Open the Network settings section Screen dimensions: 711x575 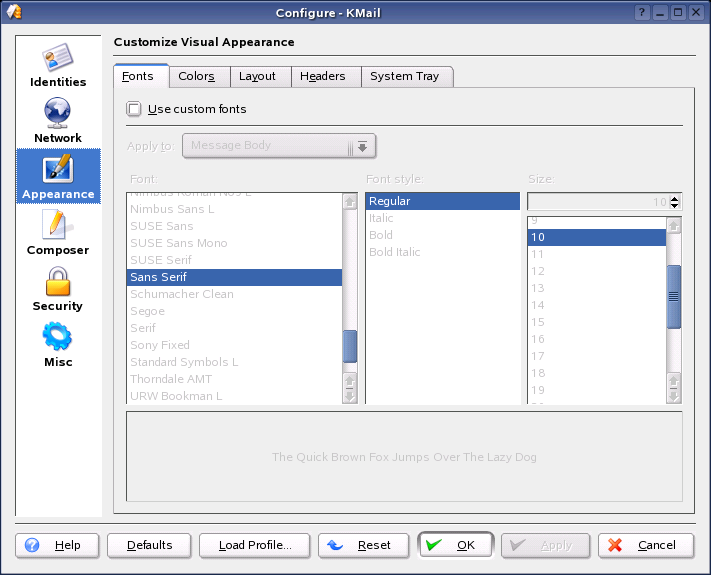[58, 120]
